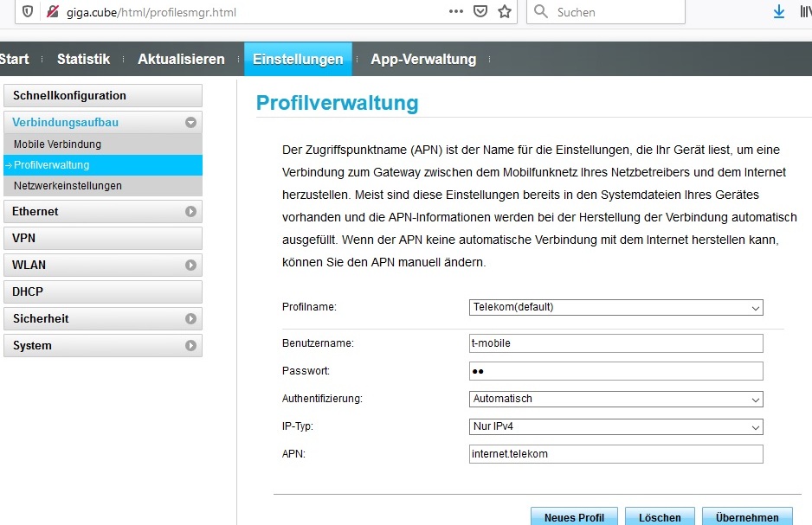812x525 pixels.
Task: Expand the Ethernet sidebar section
Action: (x=190, y=211)
